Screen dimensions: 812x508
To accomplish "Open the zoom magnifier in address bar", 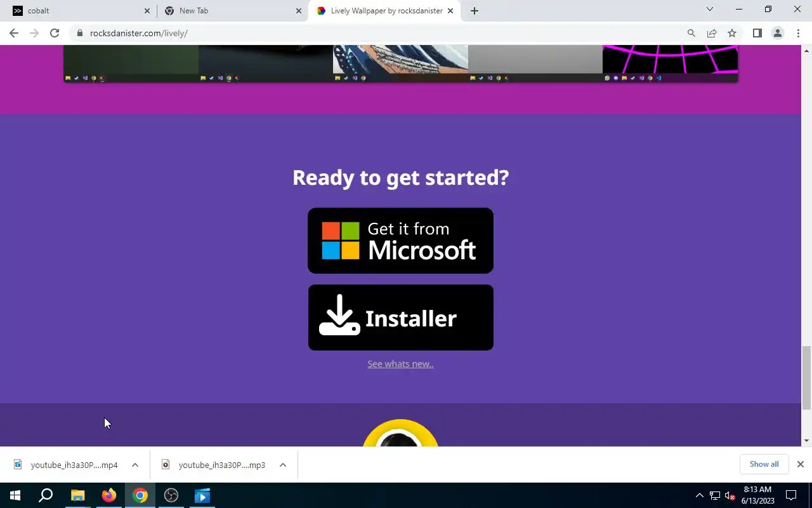I will click(691, 33).
